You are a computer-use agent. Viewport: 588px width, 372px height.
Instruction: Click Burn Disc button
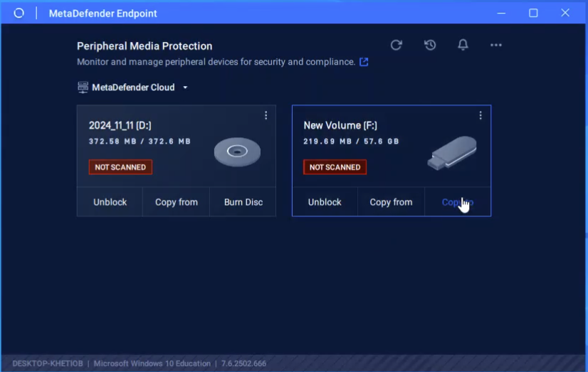(x=243, y=202)
